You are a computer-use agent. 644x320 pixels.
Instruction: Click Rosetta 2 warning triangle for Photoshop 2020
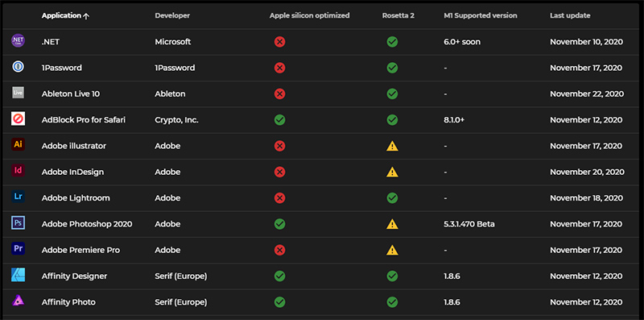pos(392,224)
